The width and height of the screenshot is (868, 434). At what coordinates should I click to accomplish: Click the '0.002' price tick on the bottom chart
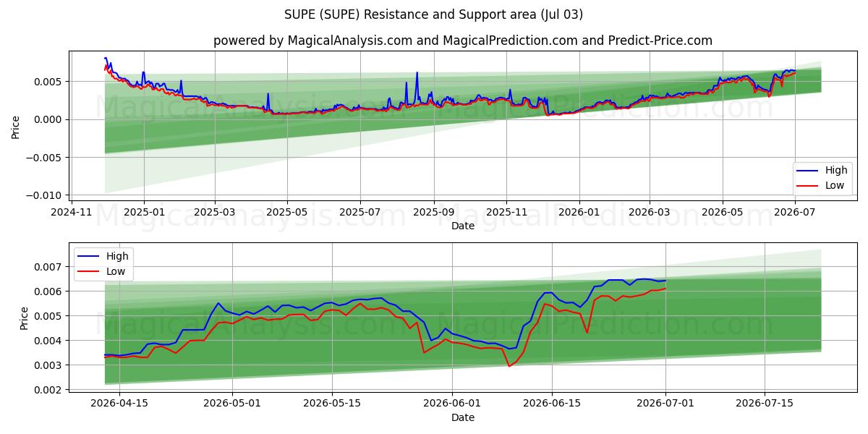click(x=49, y=390)
